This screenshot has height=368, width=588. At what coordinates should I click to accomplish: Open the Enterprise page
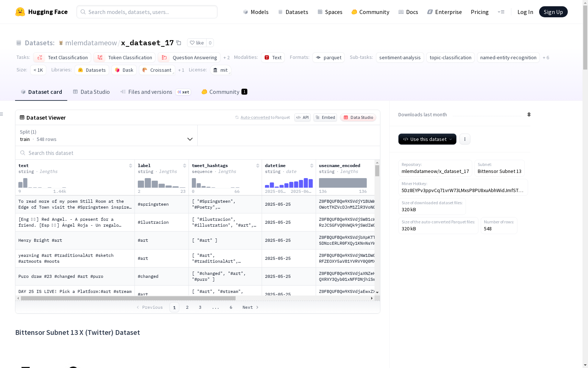click(x=444, y=12)
